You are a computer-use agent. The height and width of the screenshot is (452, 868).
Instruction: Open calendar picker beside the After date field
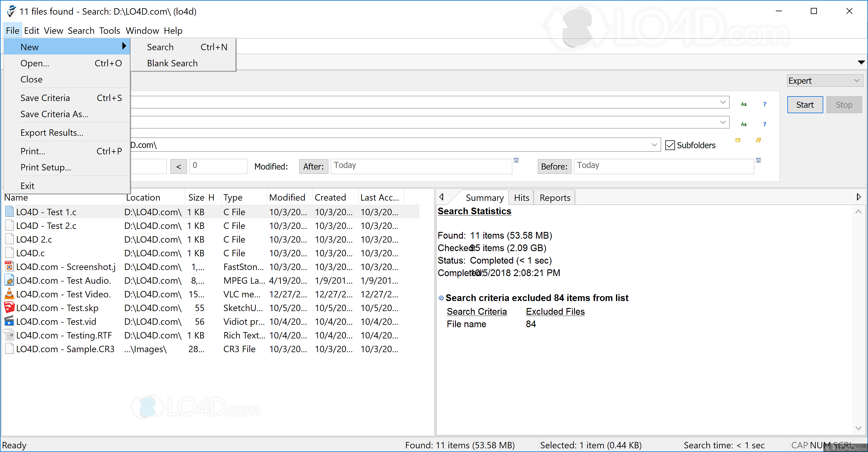point(516,160)
